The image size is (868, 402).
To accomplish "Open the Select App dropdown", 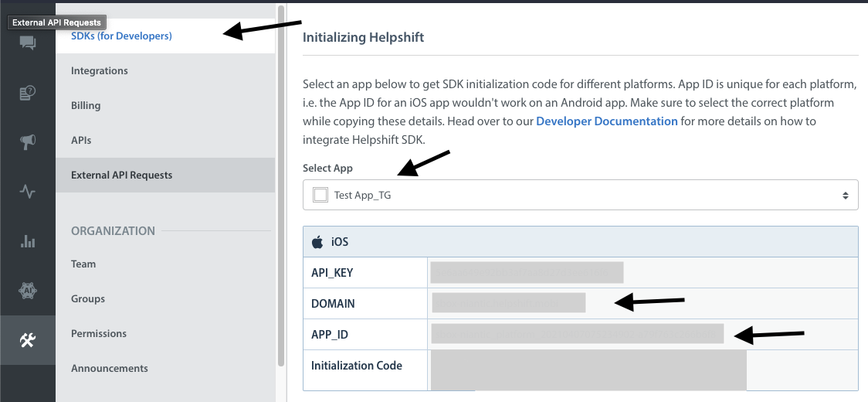I will click(579, 196).
